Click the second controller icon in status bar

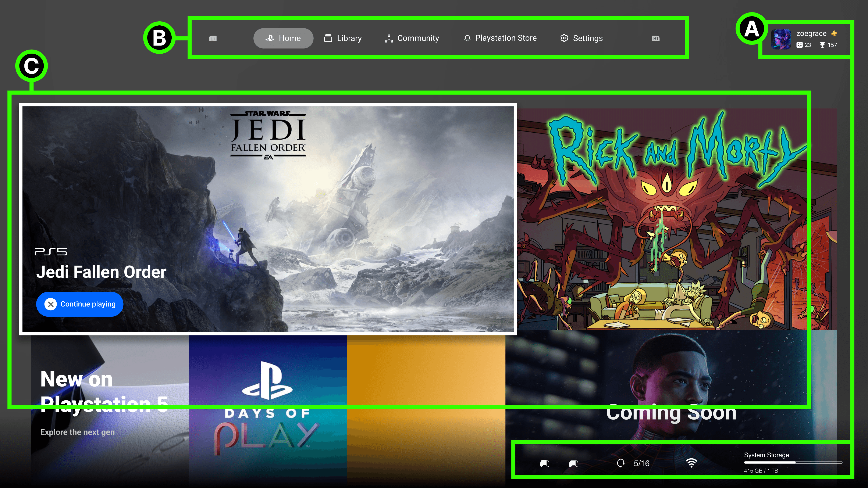(x=573, y=464)
